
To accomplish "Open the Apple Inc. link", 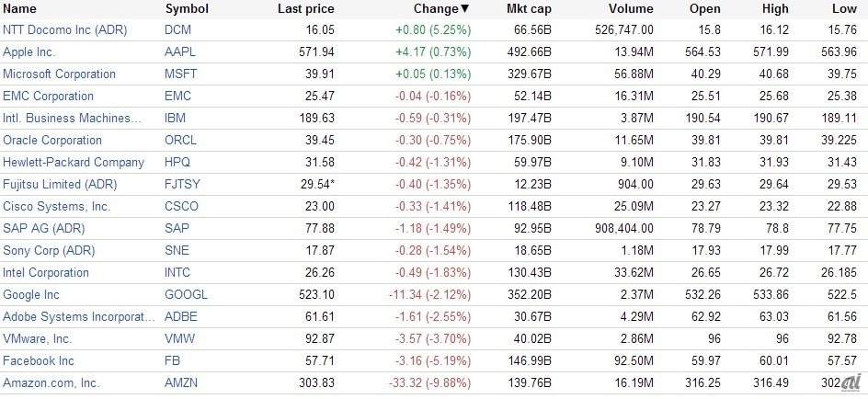I will 29,52.
